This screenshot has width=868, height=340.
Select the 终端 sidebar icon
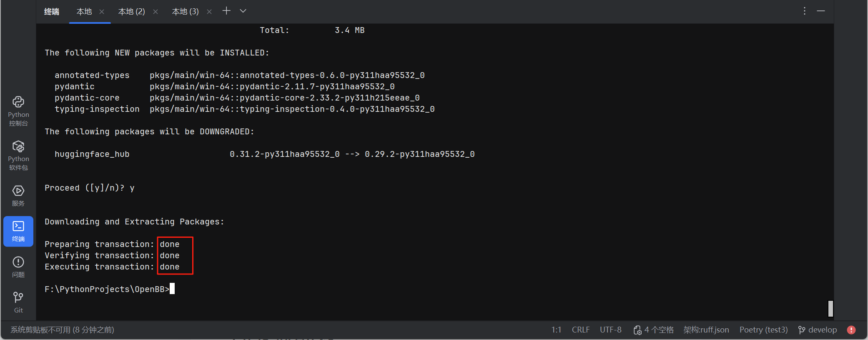(x=18, y=232)
